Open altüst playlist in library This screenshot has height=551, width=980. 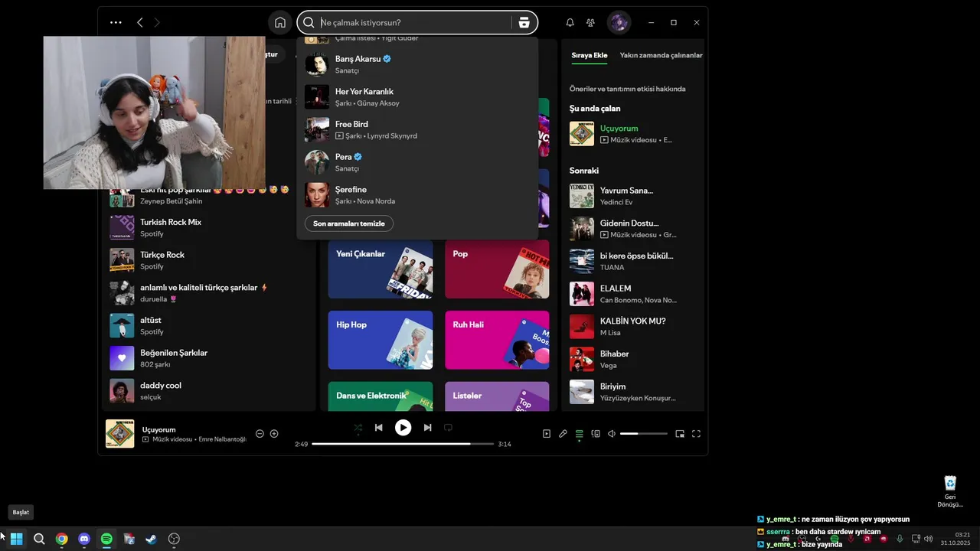pyautogui.click(x=209, y=325)
